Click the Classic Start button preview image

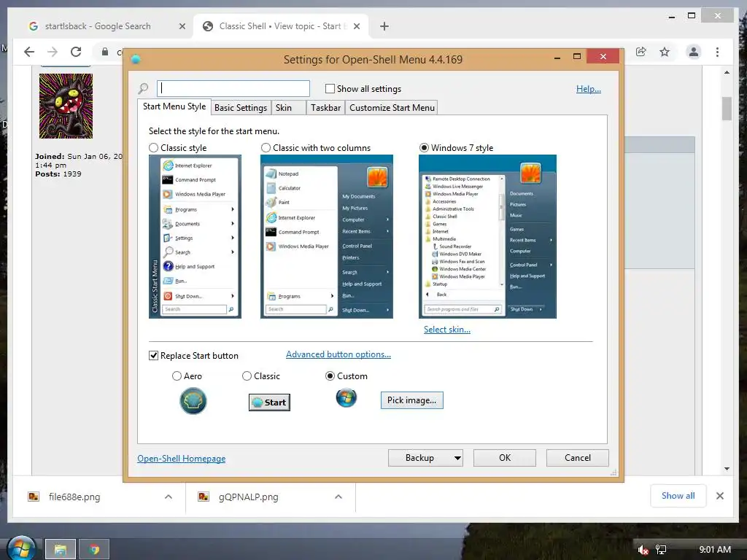coord(269,402)
